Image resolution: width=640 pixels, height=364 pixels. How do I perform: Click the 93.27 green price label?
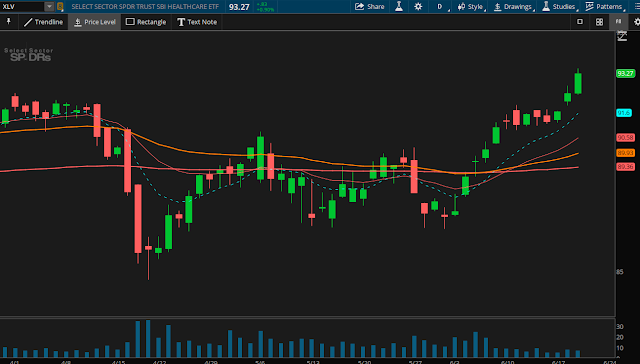click(x=625, y=73)
